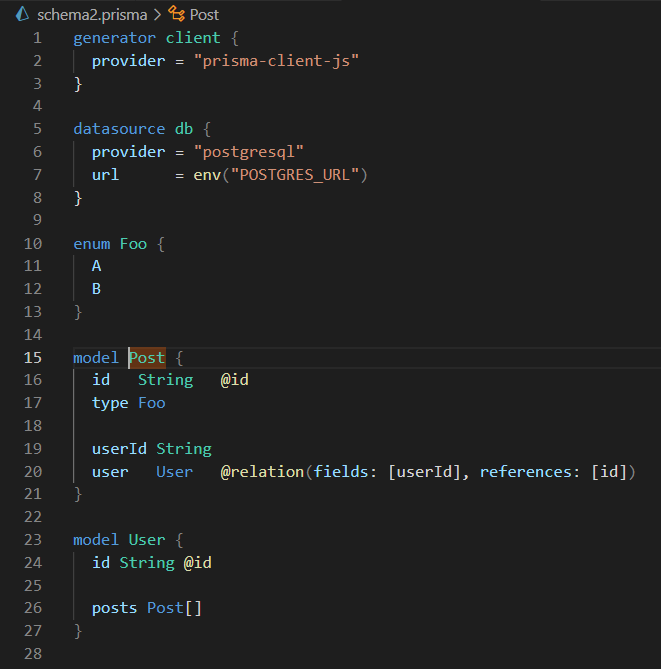Click 'model' keyword on line 15
The width and height of the screenshot is (661, 669).
click(96, 358)
